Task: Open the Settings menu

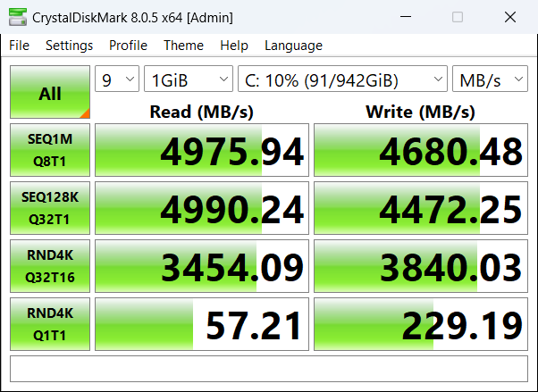Action: 69,46
